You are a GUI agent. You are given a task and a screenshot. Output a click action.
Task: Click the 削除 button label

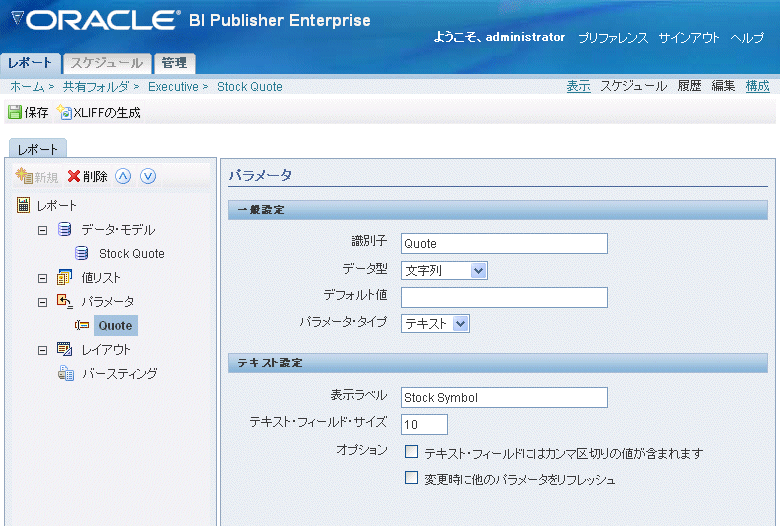[95, 176]
